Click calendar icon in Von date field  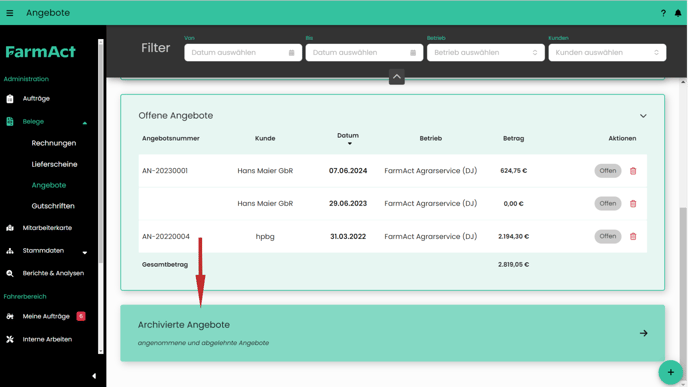[x=291, y=53]
